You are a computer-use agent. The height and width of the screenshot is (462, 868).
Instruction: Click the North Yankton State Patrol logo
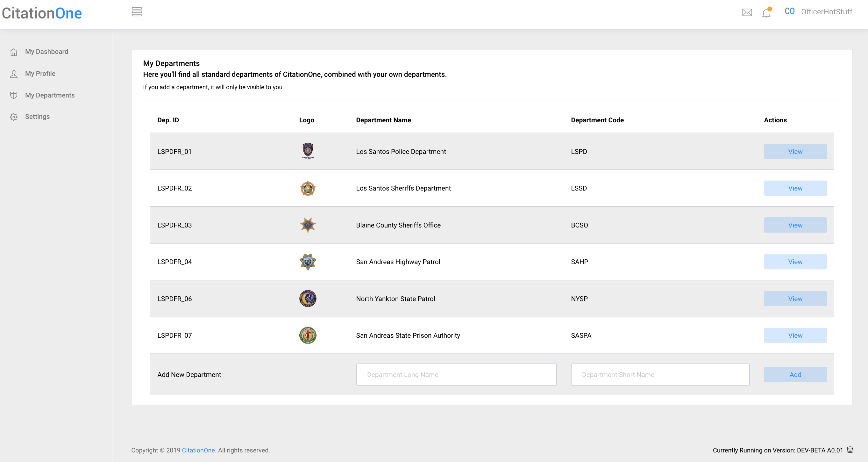(307, 299)
